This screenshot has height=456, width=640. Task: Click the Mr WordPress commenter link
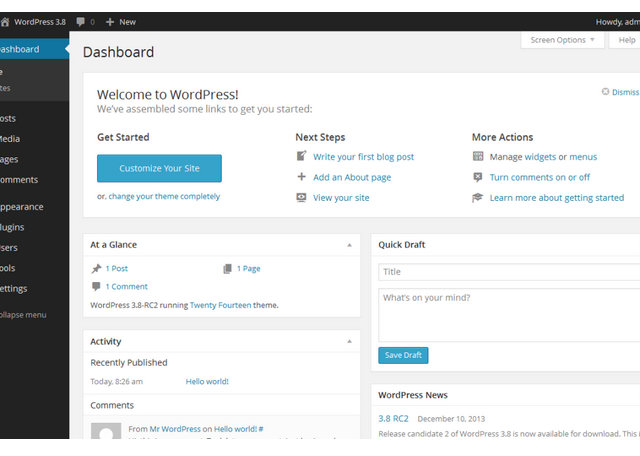[x=175, y=429]
